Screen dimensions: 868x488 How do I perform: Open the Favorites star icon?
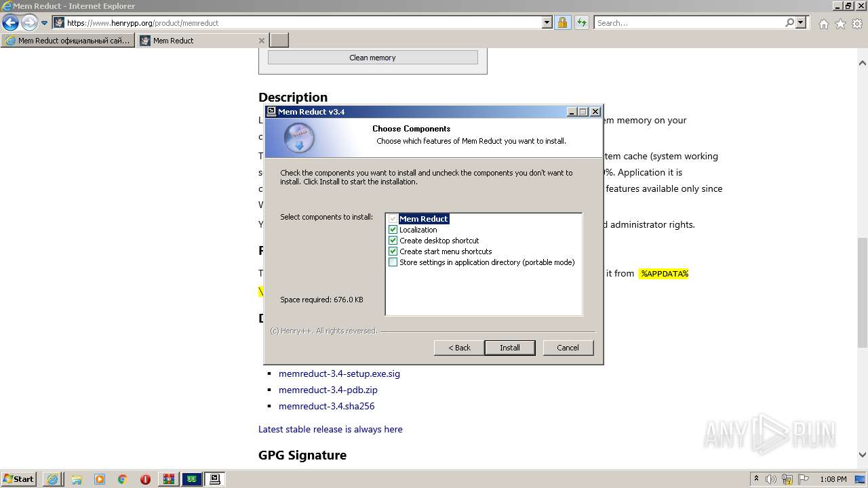[x=840, y=24]
